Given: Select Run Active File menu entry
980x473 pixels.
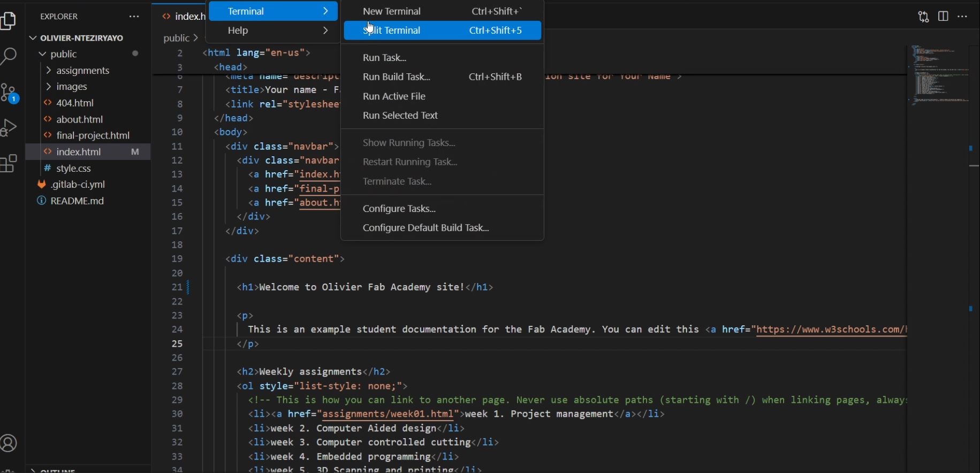Looking at the screenshot, I should click(442, 96).
